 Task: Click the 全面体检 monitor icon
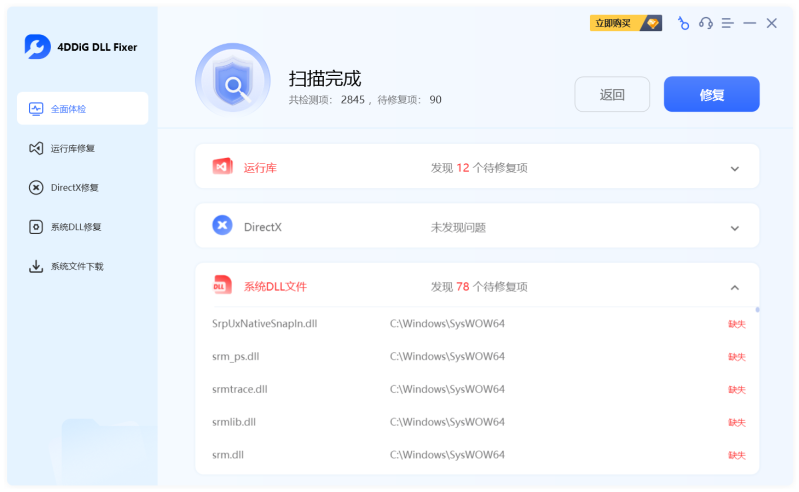click(36, 109)
